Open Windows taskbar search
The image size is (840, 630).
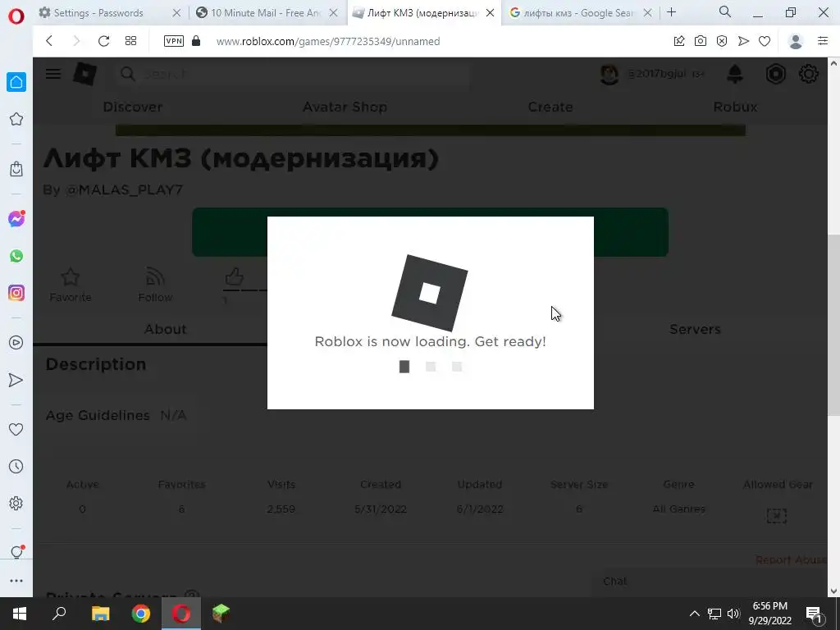[x=59, y=614]
